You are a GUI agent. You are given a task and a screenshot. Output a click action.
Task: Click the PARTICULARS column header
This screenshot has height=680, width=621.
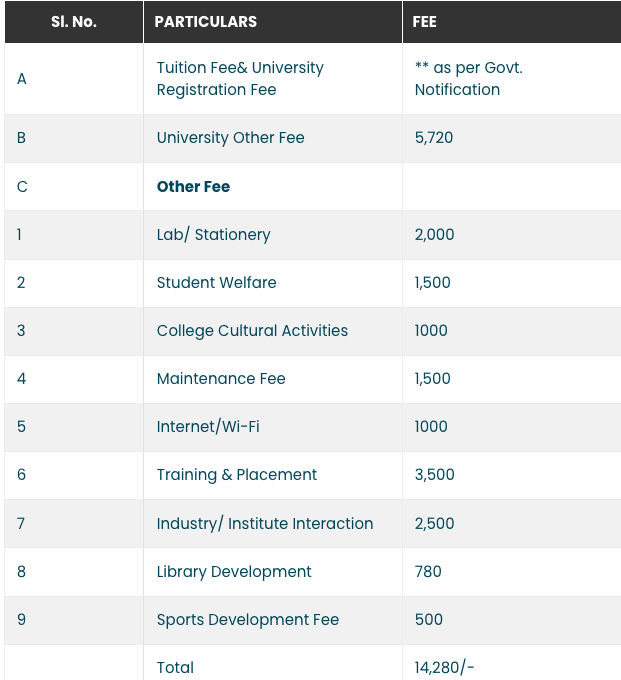tap(205, 21)
